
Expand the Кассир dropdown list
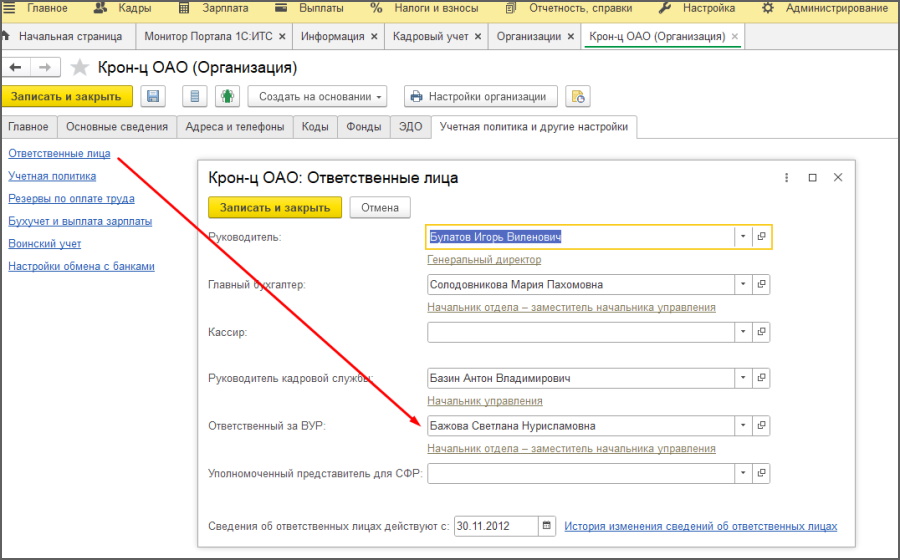(x=743, y=332)
